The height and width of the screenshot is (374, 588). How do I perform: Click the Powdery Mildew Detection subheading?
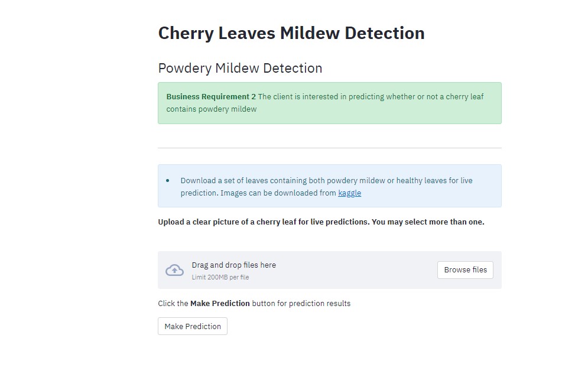240,68
